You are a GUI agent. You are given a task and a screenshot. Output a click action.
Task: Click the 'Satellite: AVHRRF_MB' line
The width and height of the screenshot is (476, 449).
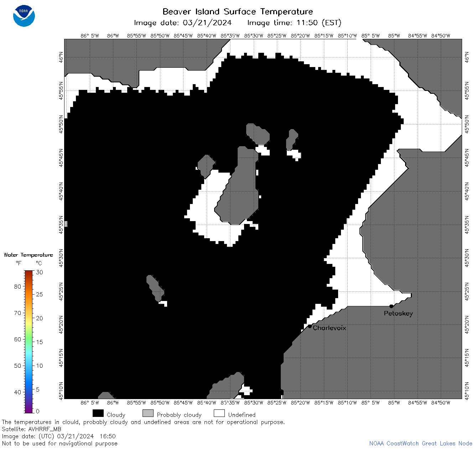point(31,429)
